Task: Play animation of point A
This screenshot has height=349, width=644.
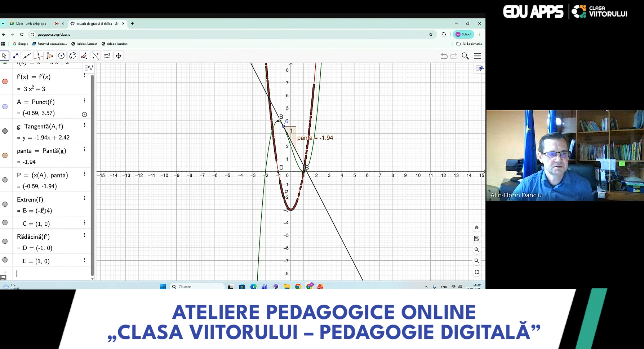Action: (84, 115)
